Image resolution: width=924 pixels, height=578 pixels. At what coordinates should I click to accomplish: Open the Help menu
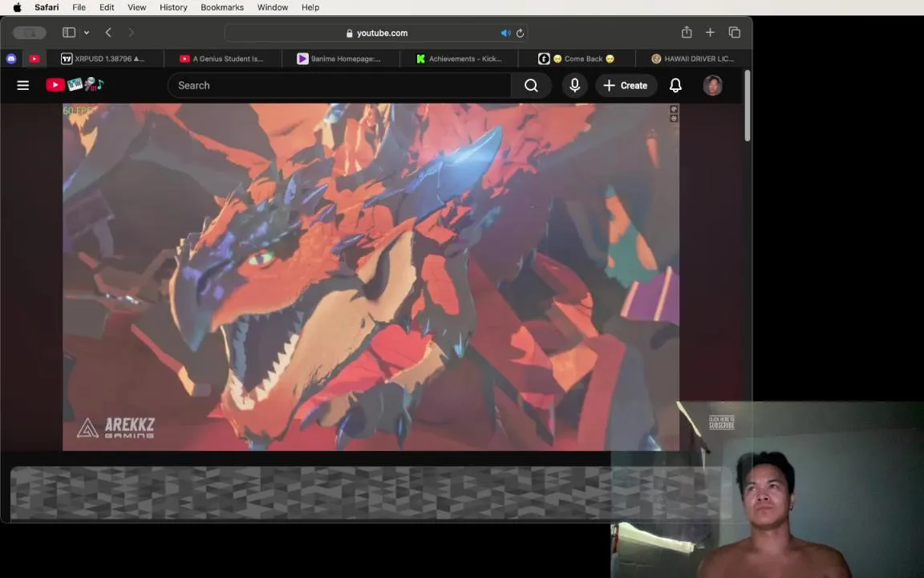tap(310, 7)
